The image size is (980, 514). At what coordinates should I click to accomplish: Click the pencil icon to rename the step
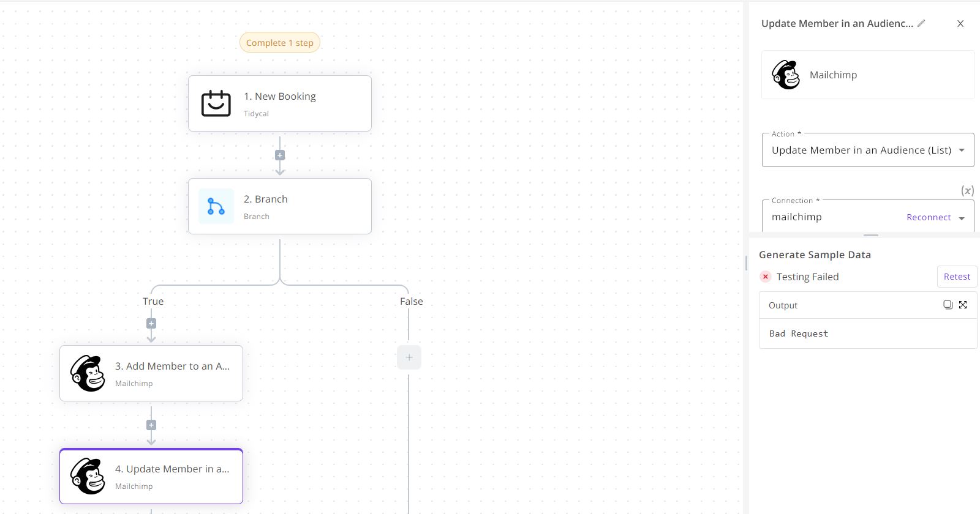(921, 23)
